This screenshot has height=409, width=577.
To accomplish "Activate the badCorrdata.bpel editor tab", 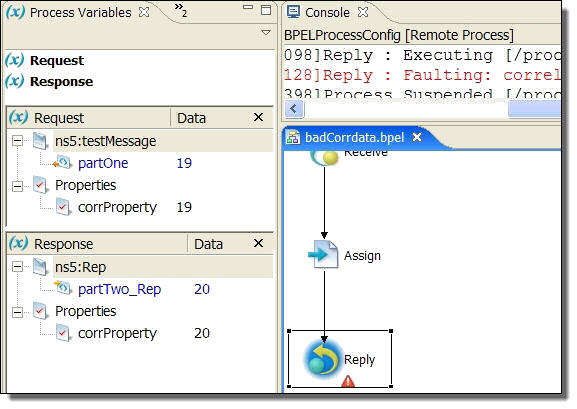I will pos(354,138).
